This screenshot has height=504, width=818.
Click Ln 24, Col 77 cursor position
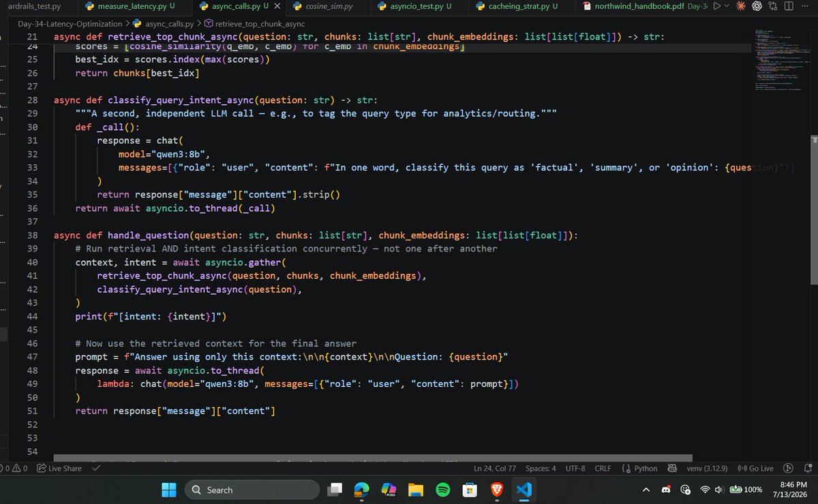pos(495,469)
